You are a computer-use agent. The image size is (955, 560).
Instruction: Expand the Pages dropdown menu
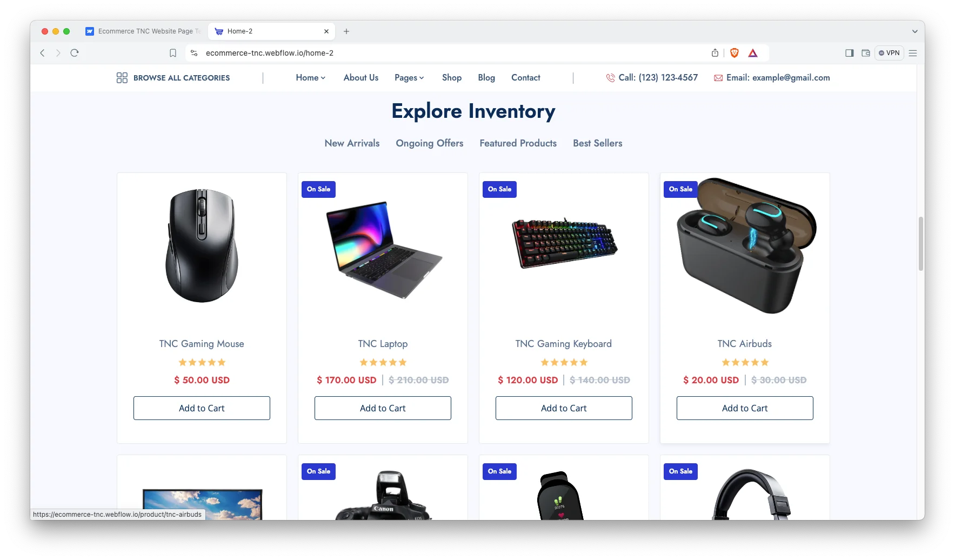[x=409, y=78]
